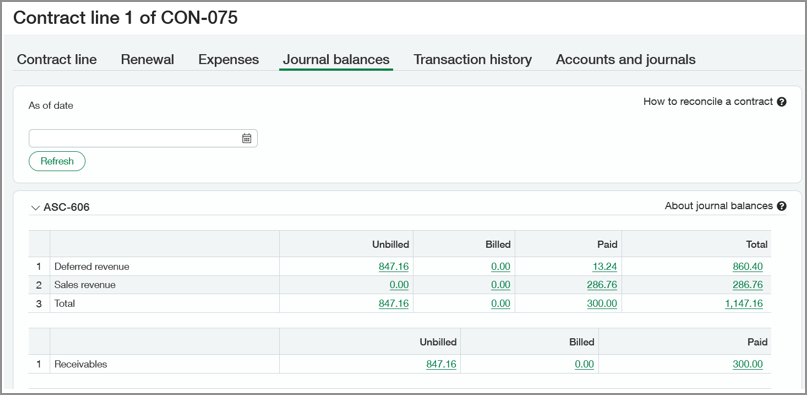Click help icon beside How to reconcile a contract
The height and width of the screenshot is (395, 807).
click(781, 102)
